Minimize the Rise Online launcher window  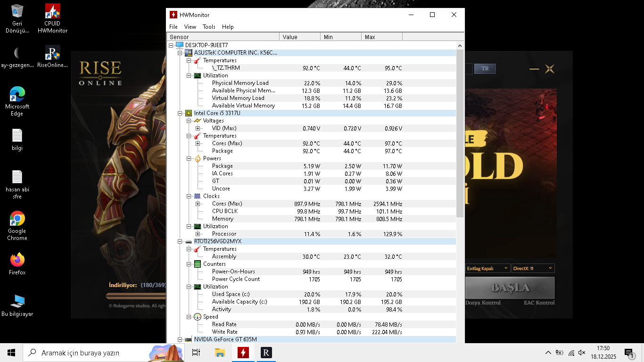coord(534,69)
